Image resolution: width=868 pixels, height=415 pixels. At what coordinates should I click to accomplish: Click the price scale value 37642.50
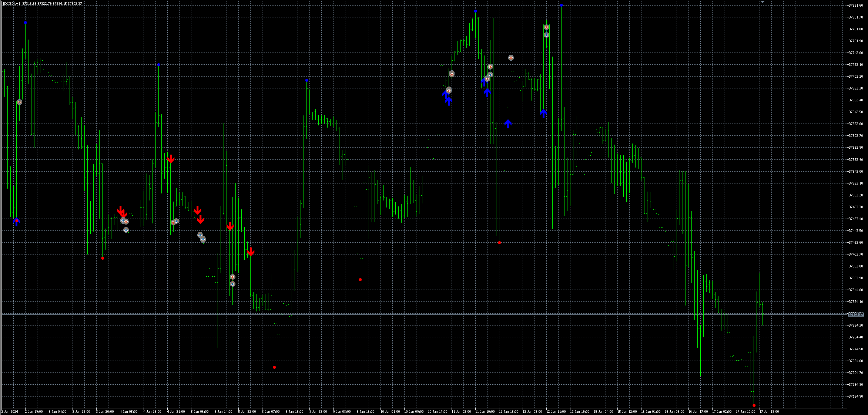pos(856,112)
